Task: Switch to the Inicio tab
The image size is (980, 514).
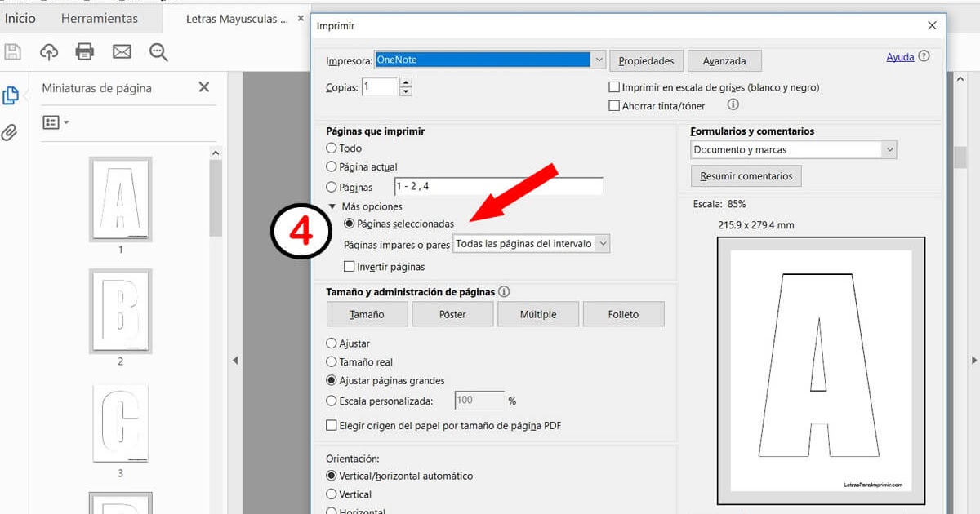Action: pos(20,18)
